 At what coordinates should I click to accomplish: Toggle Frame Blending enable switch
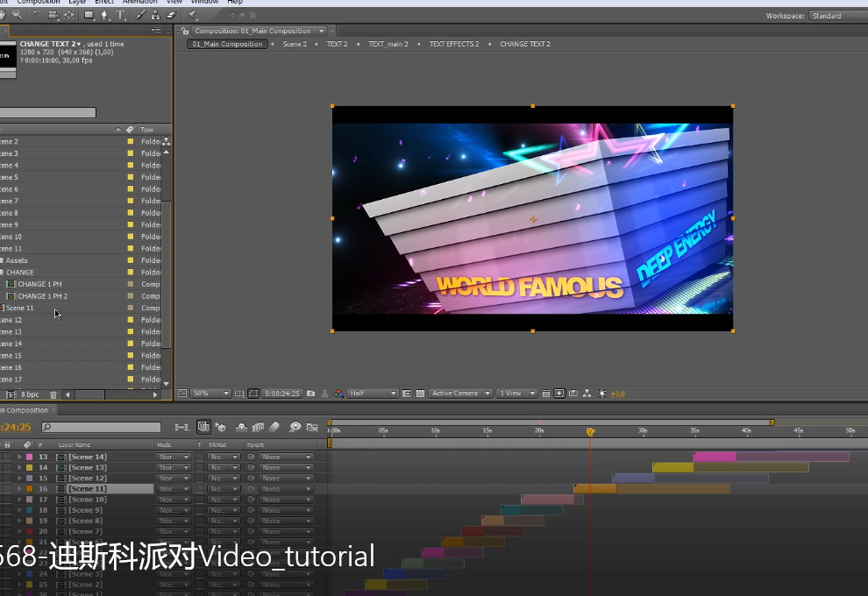tap(258, 427)
